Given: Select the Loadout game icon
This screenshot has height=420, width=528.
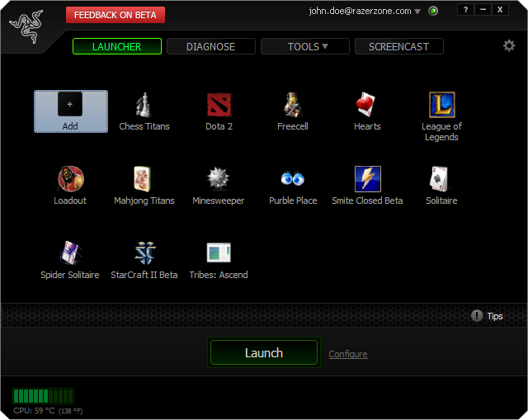Looking at the screenshot, I should point(71,179).
